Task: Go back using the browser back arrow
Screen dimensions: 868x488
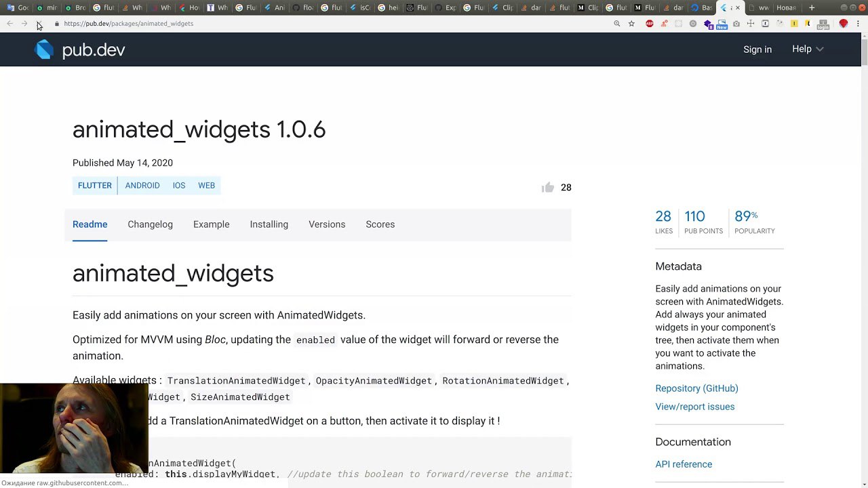Action: 9,24
